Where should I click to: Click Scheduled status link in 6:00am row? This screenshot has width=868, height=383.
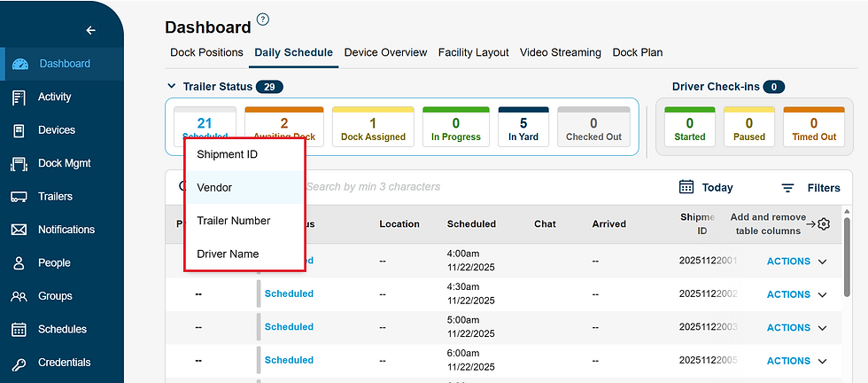[289, 360]
